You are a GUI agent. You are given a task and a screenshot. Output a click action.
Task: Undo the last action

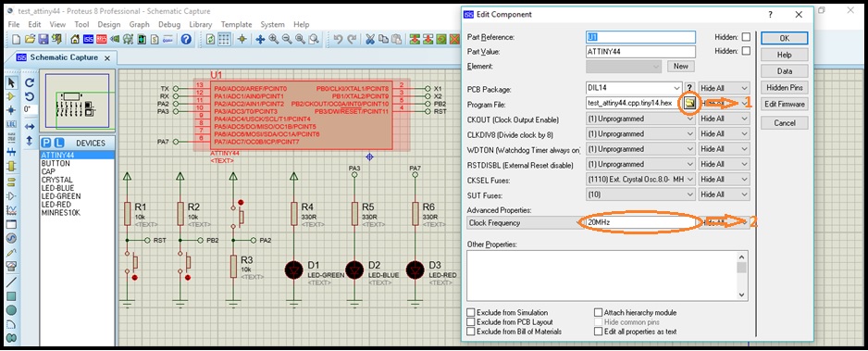tap(338, 39)
